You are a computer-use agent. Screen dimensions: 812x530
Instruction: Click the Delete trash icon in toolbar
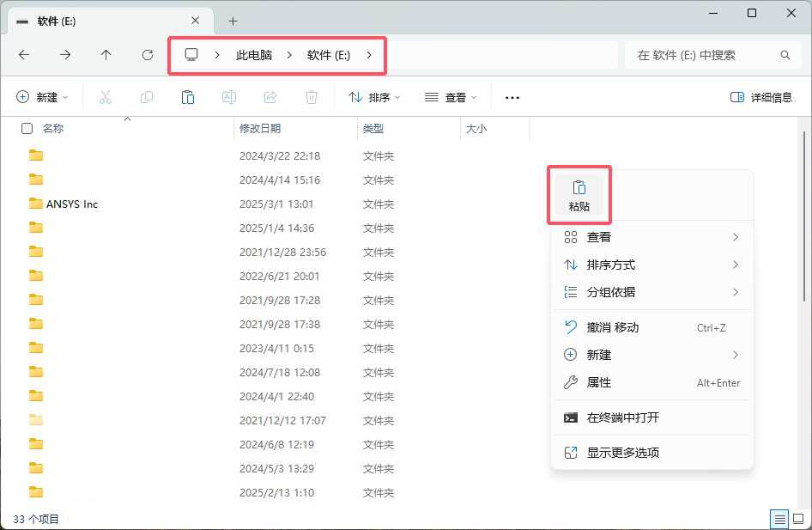(312, 98)
